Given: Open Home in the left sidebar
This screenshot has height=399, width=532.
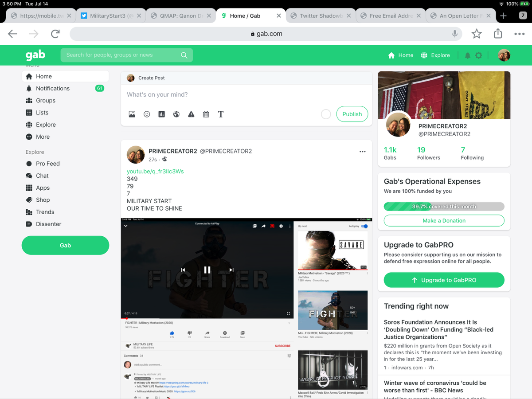Looking at the screenshot, I should (65, 76).
